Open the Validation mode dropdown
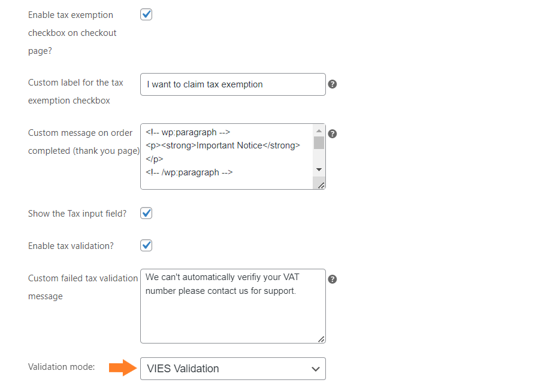The height and width of the screenshot is (392, 538). (x=233, y=369)
